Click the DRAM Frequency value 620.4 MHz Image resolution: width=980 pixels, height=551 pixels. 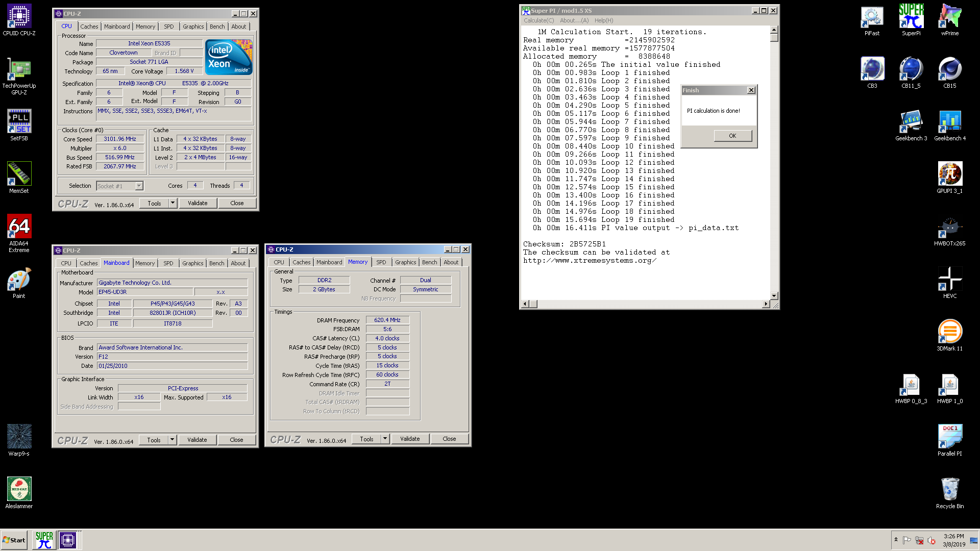pyautogui.click(x=387, y=320)
